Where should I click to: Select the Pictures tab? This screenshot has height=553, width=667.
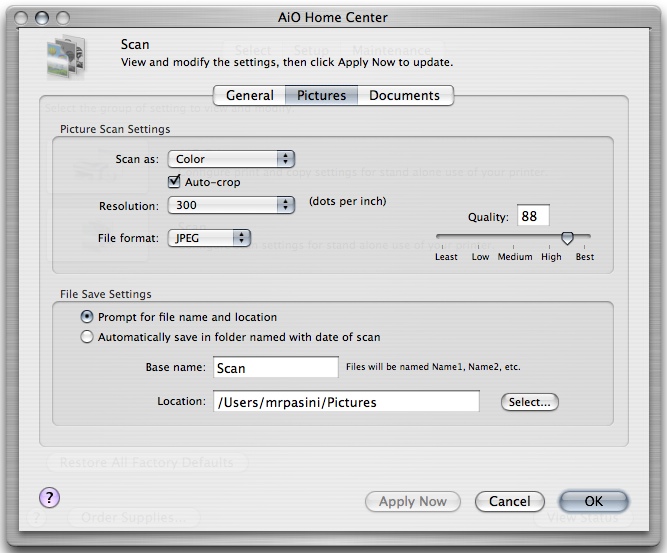tap(321, 95)
